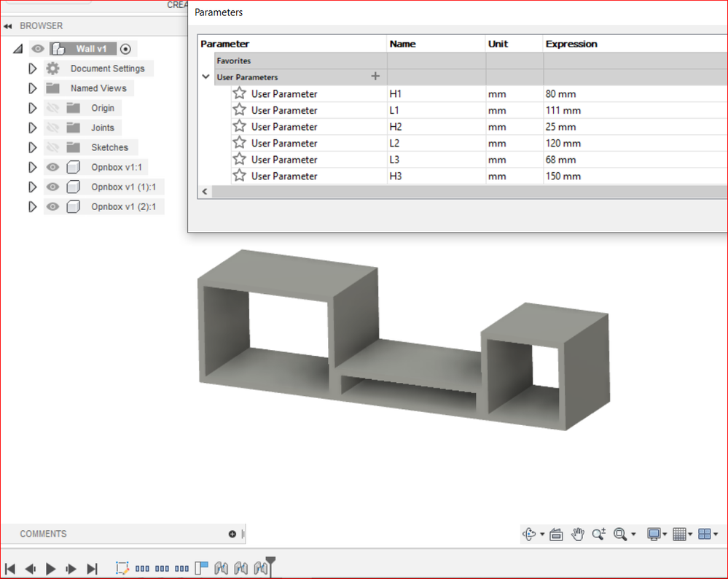Expand the Origin folder node
This screenshot has width=728, height=579.
point(32,108)
